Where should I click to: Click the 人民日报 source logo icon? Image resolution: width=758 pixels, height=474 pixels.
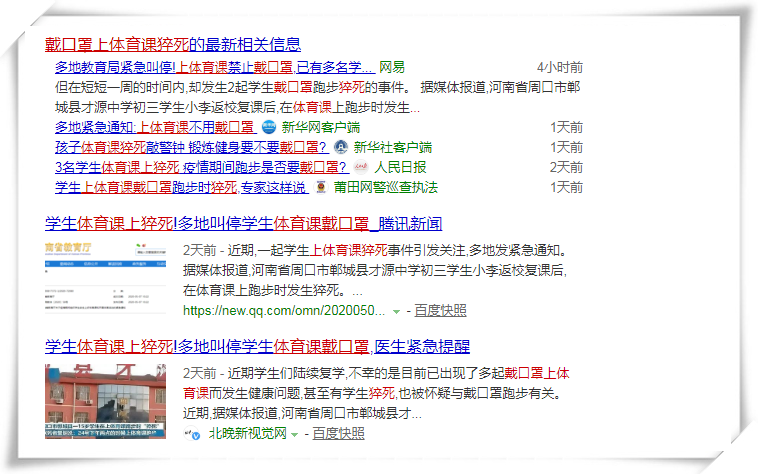pos(361,167)
